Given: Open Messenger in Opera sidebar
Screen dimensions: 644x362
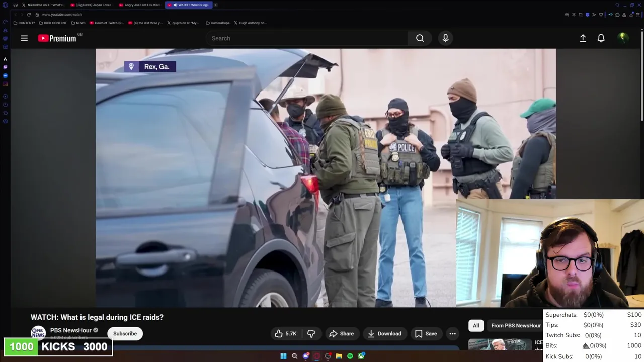Looking at the screenshot, I should tap(6, 75).
